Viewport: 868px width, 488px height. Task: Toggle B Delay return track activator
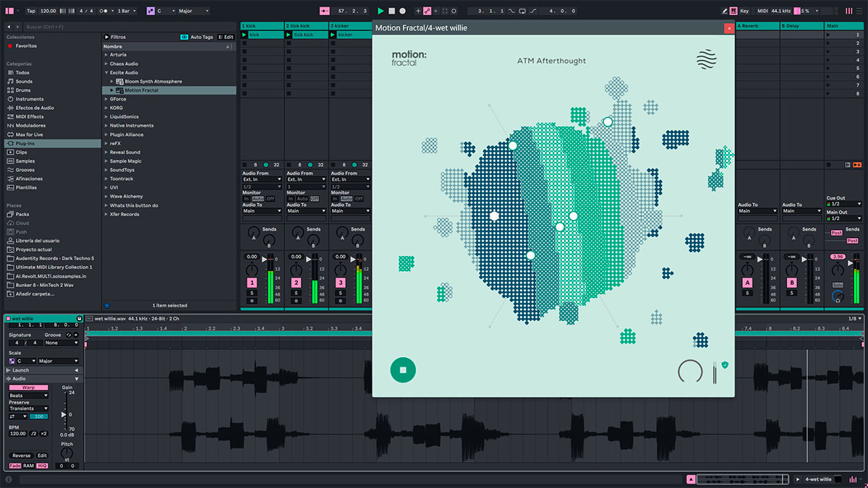coord(791,283)
